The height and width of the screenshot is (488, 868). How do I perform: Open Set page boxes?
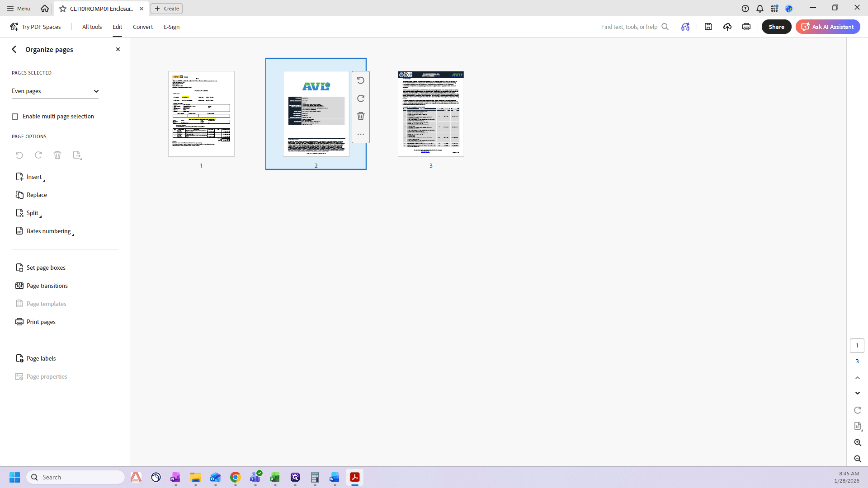click(41, 267)
